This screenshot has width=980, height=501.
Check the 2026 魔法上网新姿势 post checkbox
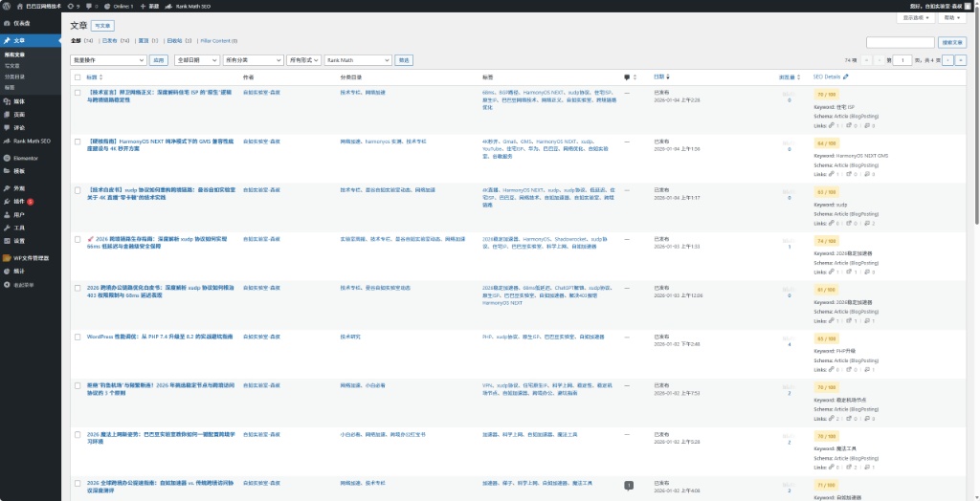[x=78, y=435]
